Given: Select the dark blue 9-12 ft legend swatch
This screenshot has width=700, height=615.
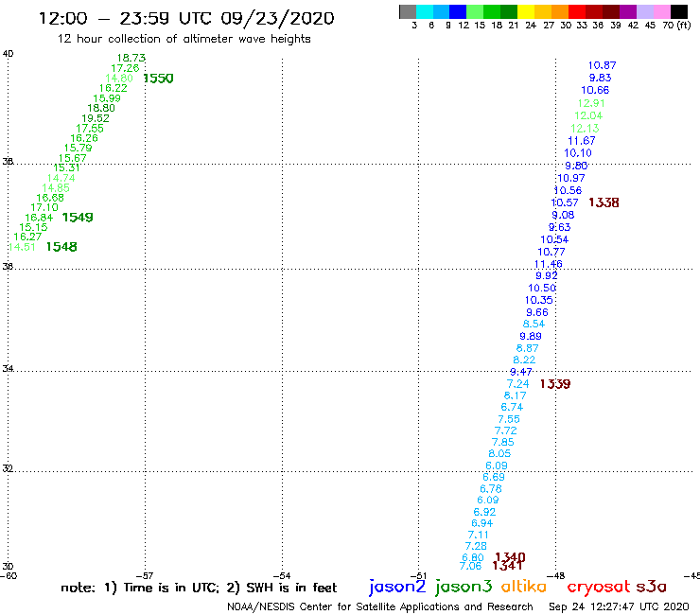Looking at the screenshot, I should point(458,11).
